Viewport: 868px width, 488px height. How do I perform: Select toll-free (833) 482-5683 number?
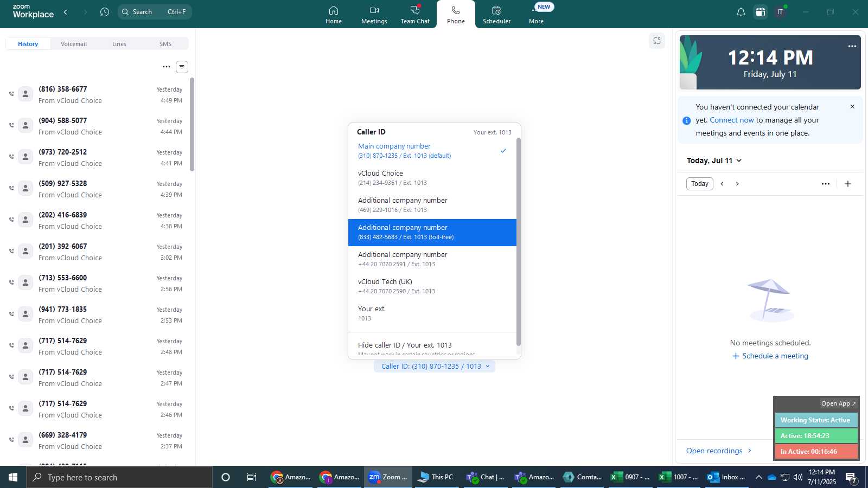(x=432, y=232)
